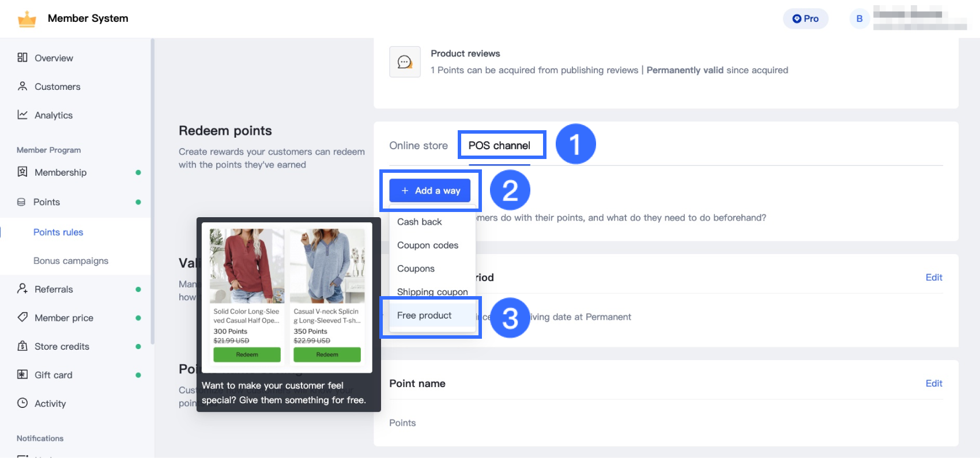
Task: Click the Referrals icon in sidebar
Action: click(x=22, y=289)
